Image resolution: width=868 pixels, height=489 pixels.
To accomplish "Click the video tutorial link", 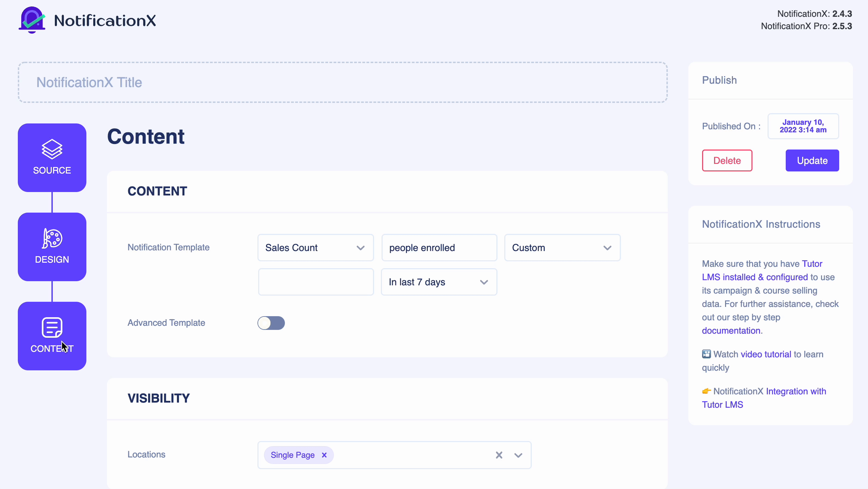I will pyautogui.click(x=766, y=354).
